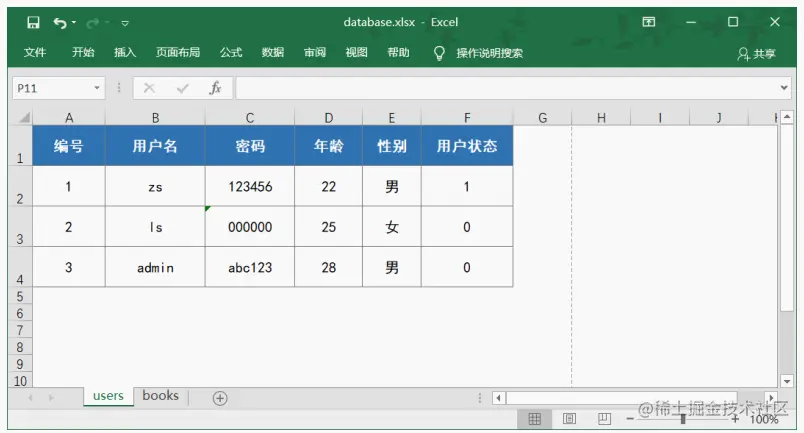This screenshot has height=433, width=804.
Task: Click the Name Box showing P11
Action: pos(51,88)
